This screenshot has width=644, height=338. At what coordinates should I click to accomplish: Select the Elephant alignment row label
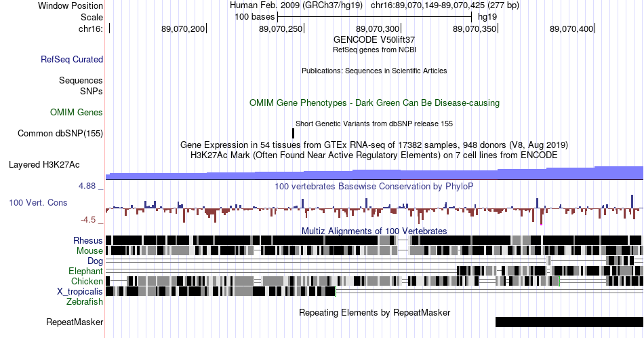click(85, 271)
